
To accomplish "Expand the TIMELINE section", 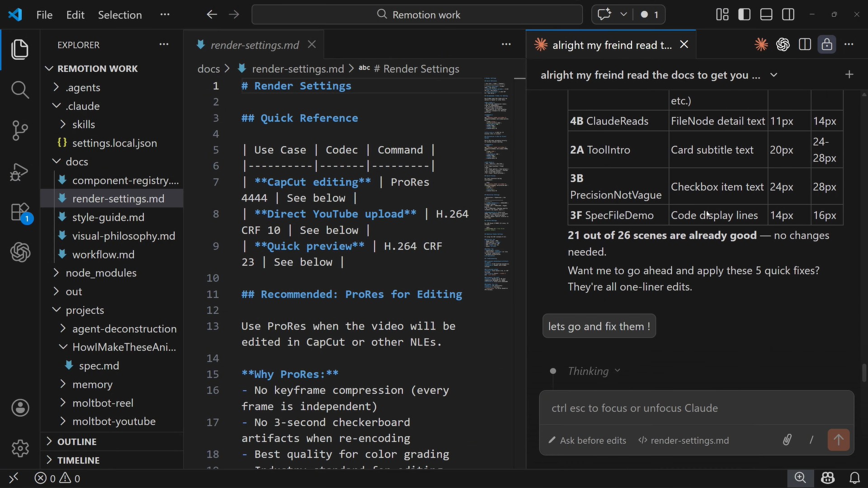I will (112, 460).
